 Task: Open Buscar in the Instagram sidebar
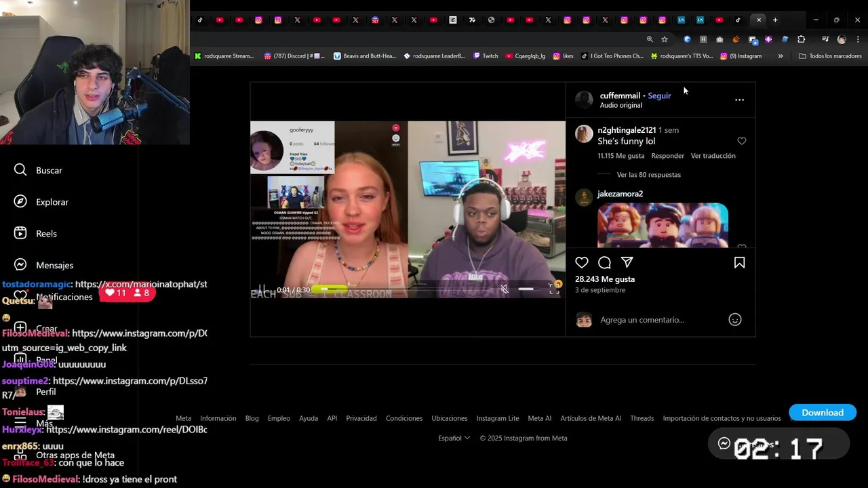coord(39,170)
